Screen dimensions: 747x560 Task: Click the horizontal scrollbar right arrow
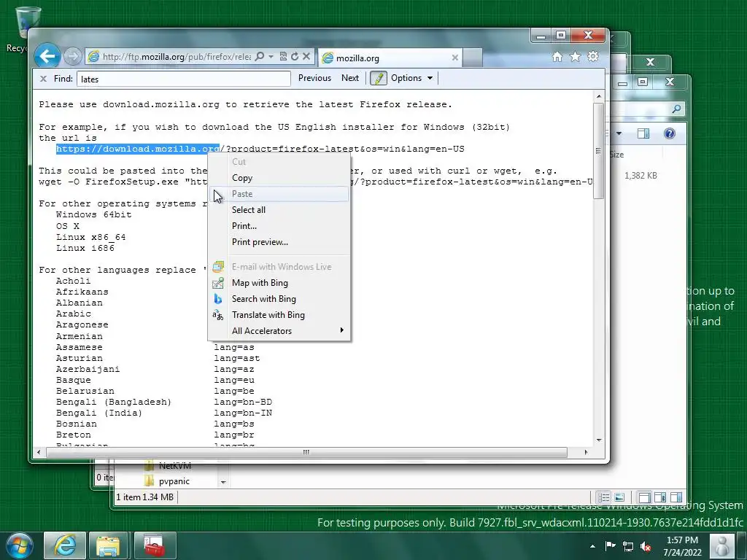point(586,452)
